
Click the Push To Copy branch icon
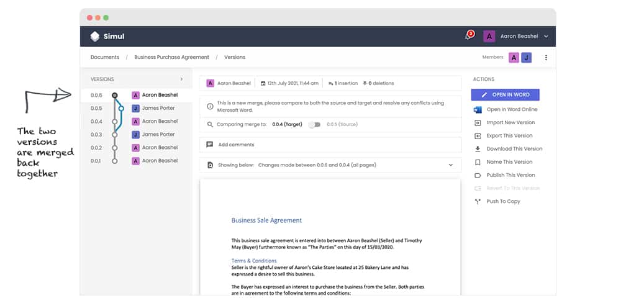[x=478, y=201]
